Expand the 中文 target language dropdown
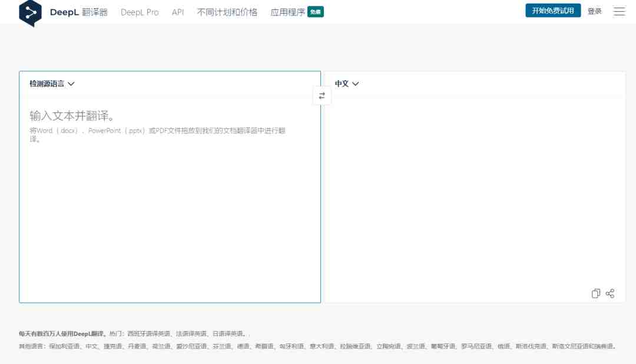 coord(346,84)
